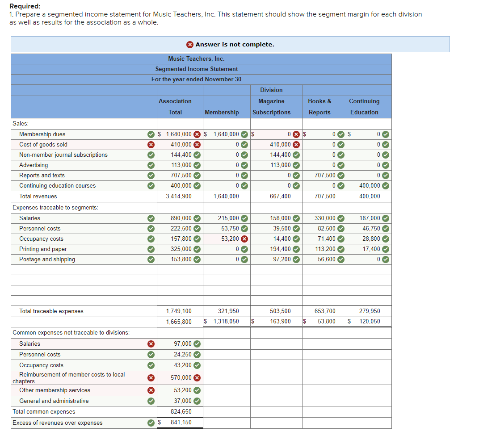Screen dimensions: 500x448
Task: Click red X in Magazine Subscriptions membership dues cell
Action: (x=296, y=134)
